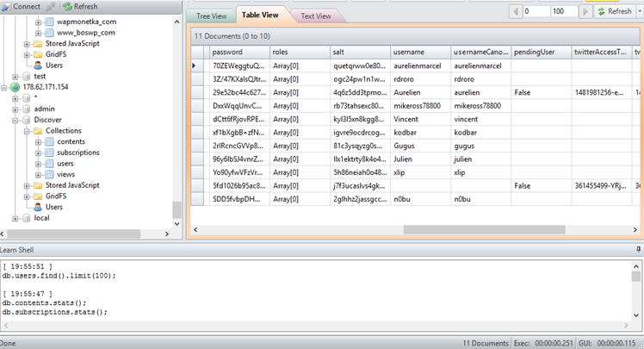Select the views collection in tree

click(65, 174)
